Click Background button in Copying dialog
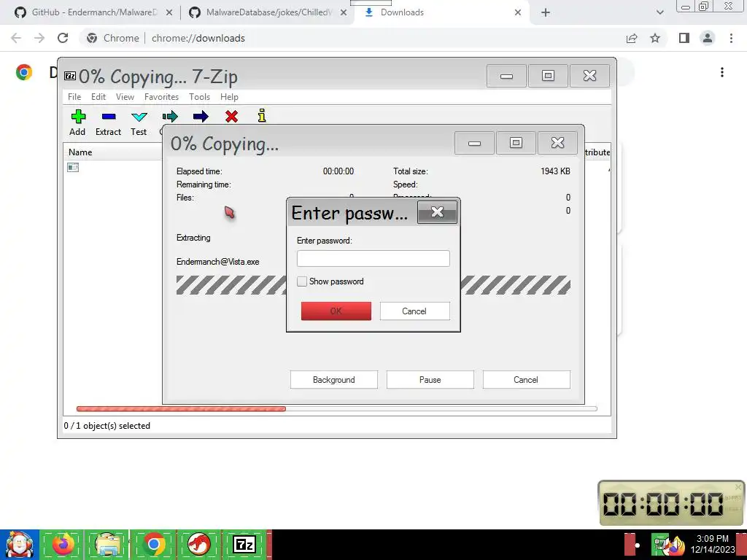 [x=334, y=379]
